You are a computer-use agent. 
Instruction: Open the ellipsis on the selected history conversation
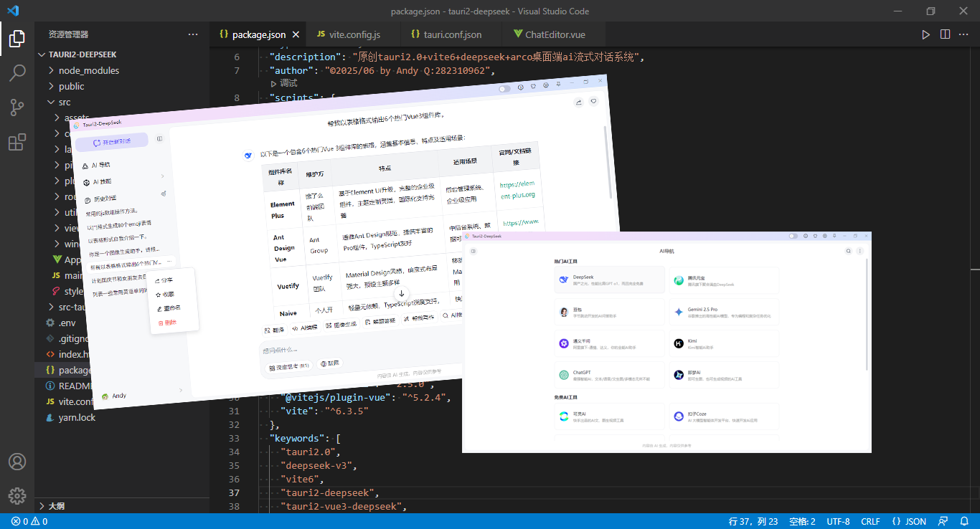click(x=169, y=262)
